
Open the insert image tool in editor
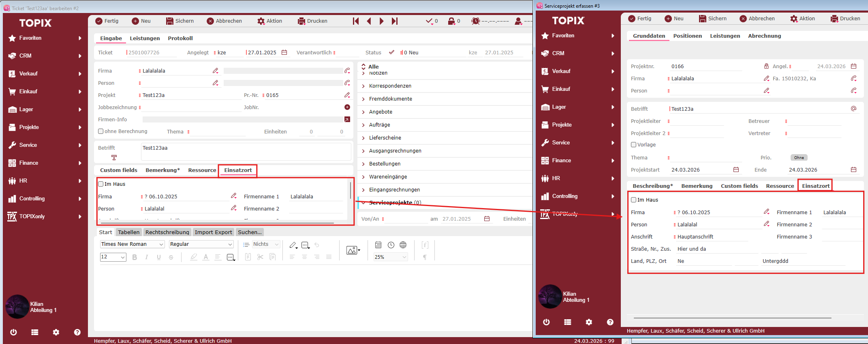pyautogui.click(x=353, y=250)
